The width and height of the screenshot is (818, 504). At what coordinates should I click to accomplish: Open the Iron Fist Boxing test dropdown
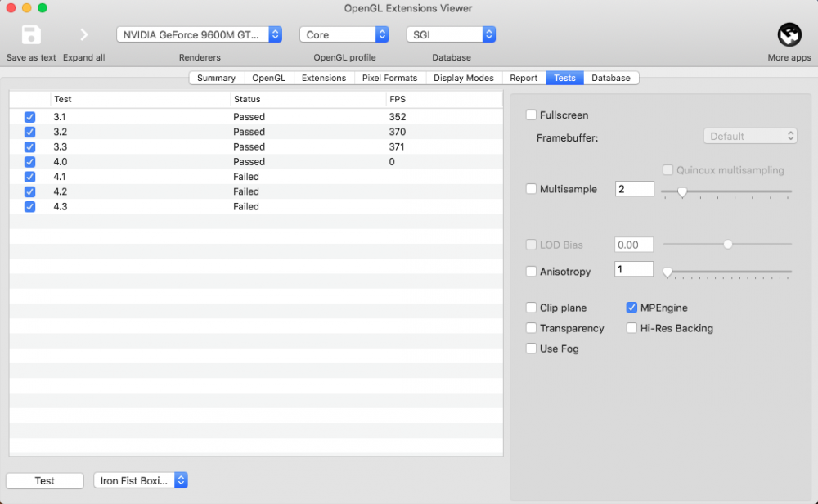pyautogui.click(x=141, y=480)
